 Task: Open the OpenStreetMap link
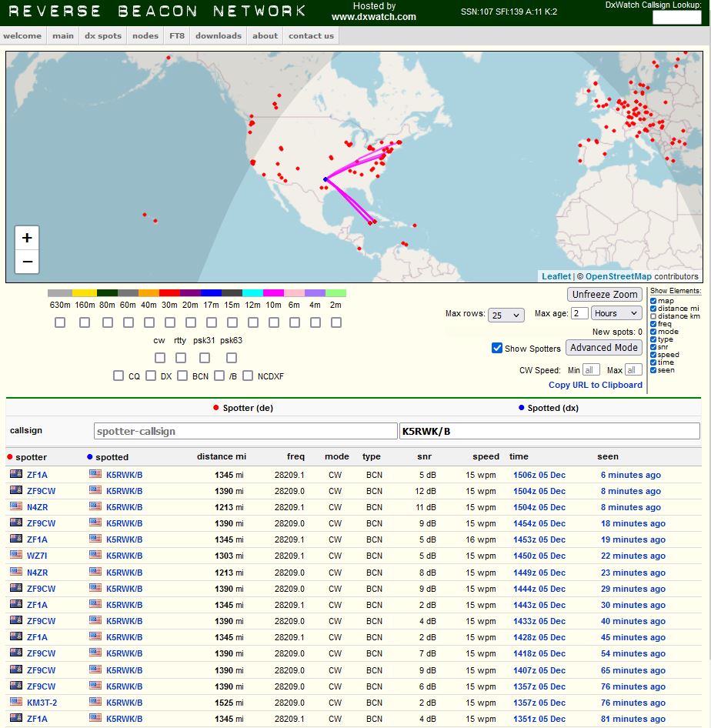point(618,276)
